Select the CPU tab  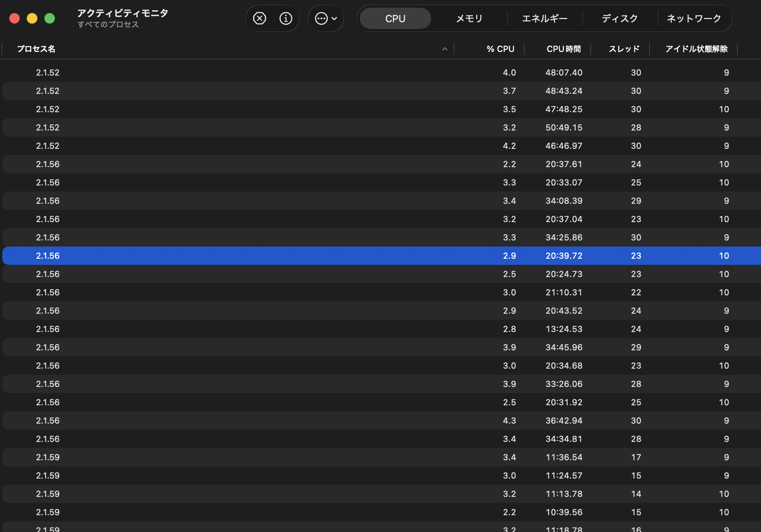point(395,18)
